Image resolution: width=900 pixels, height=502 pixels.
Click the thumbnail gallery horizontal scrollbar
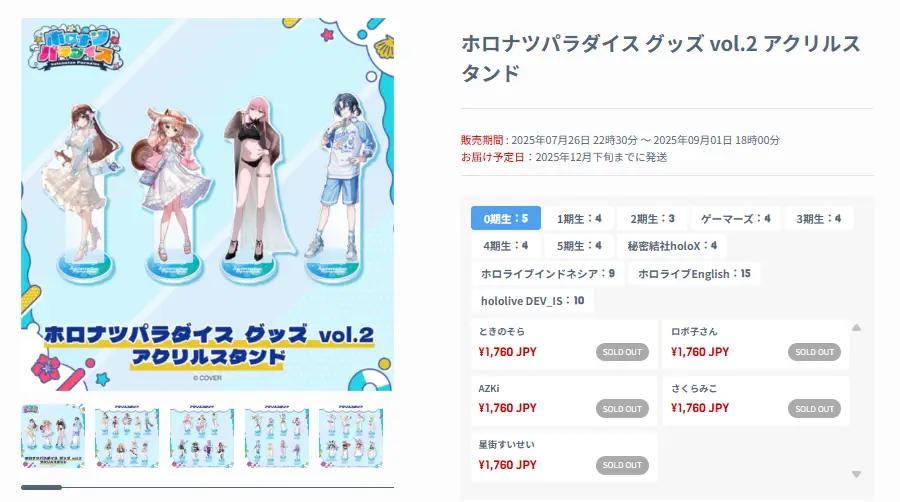(207, 487)
